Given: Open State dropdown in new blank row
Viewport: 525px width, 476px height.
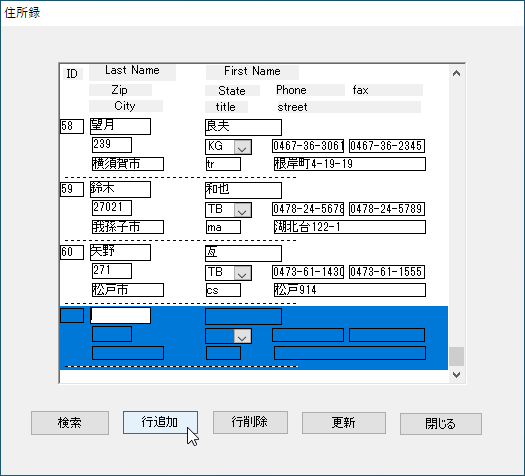Looking at the screenshot, I should pyautogui.click(x=242, y=336).
